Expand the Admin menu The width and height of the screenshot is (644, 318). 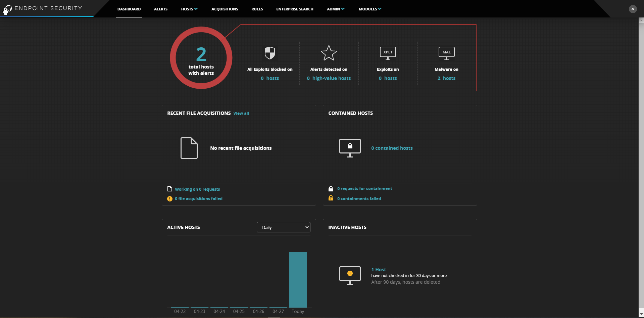pos(335,9)
